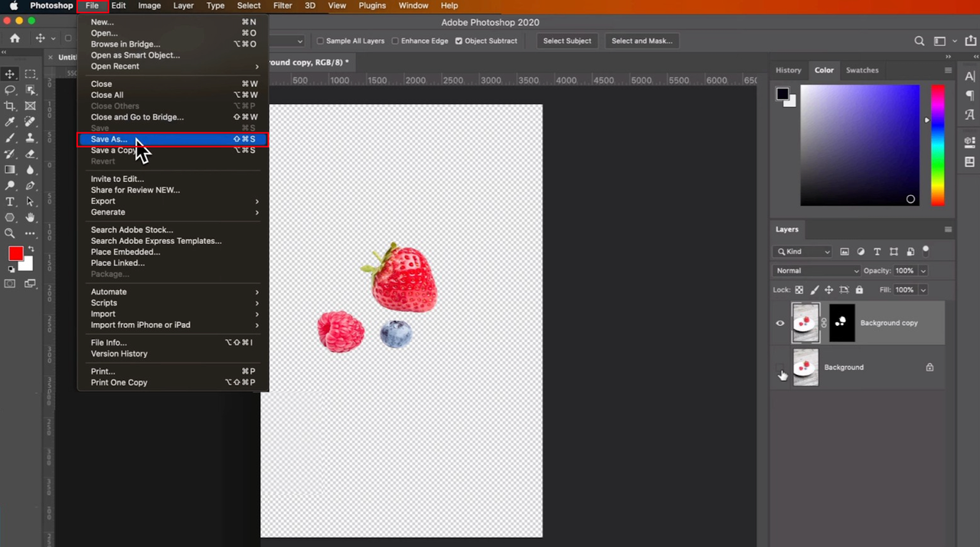Image resolution: width=980 pixels, height=547 pixels.
Task: Select the Rectangular Marquee tool
Action: 30,74
